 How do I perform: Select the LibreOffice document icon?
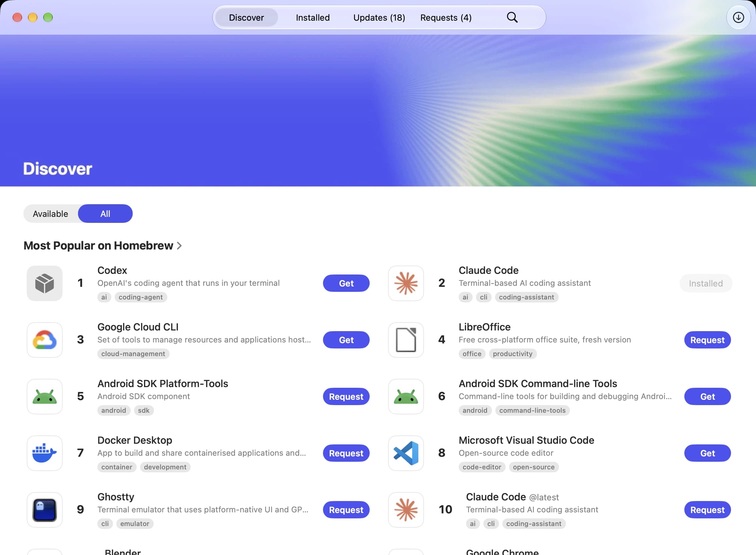406,340
